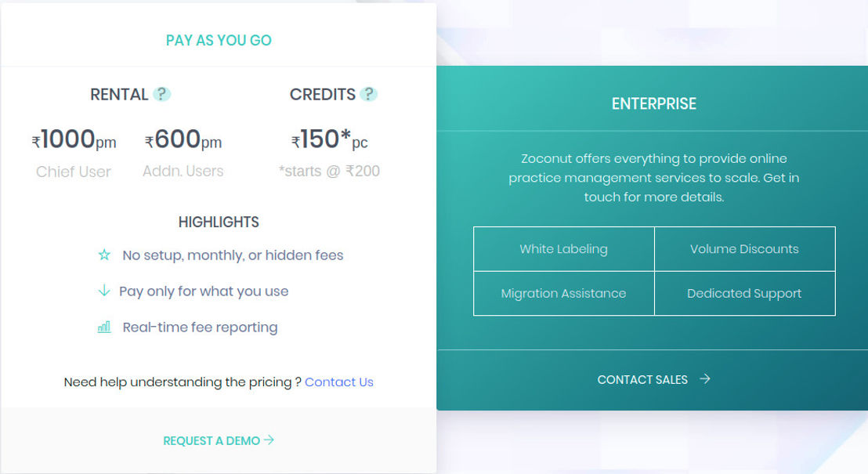The width and height of the screenshot is (868, 474).
Task: Select the Migration Assistance cell
Action: click(564, 294)
